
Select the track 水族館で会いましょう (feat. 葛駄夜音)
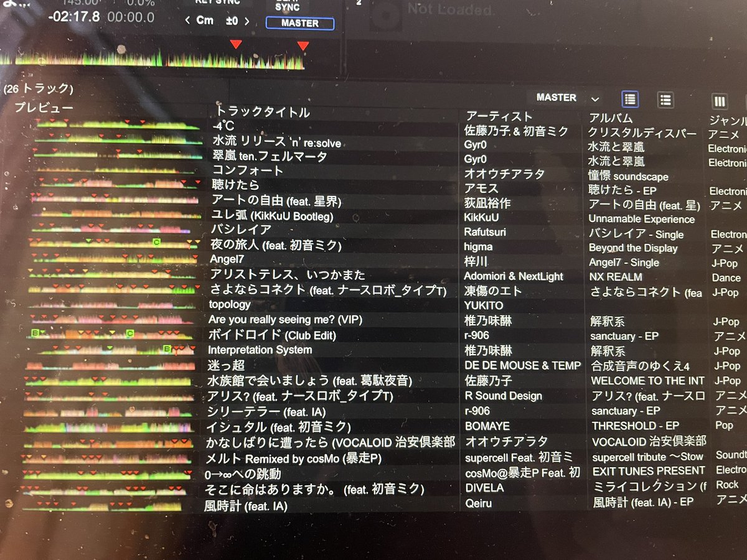(310, 380)
